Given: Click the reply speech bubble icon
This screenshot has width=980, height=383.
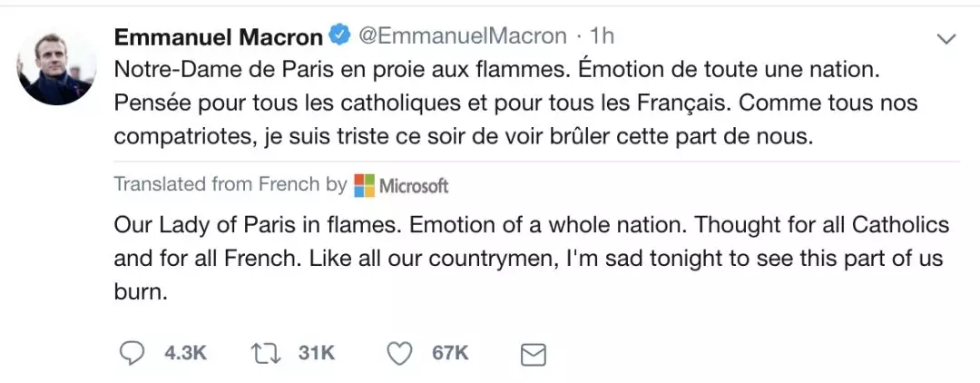Looking at the screenshot, I should coord(134,353).
